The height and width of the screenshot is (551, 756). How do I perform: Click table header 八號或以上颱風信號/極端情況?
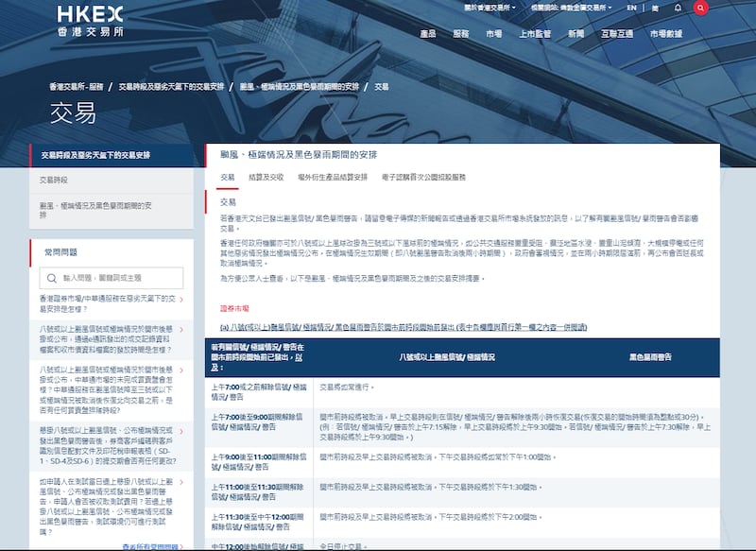click(446, 357)
